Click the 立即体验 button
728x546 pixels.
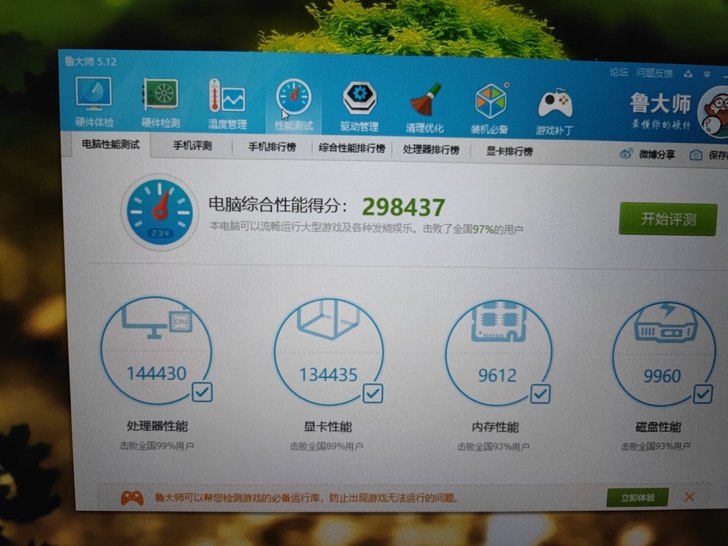(638, 498)
